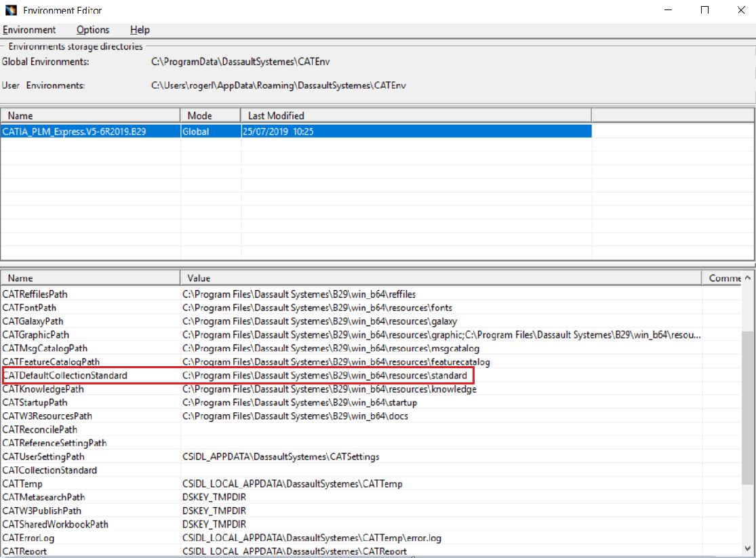The image size is (756, 558).
Task: Open the Options menu
Action: [93, 30]
